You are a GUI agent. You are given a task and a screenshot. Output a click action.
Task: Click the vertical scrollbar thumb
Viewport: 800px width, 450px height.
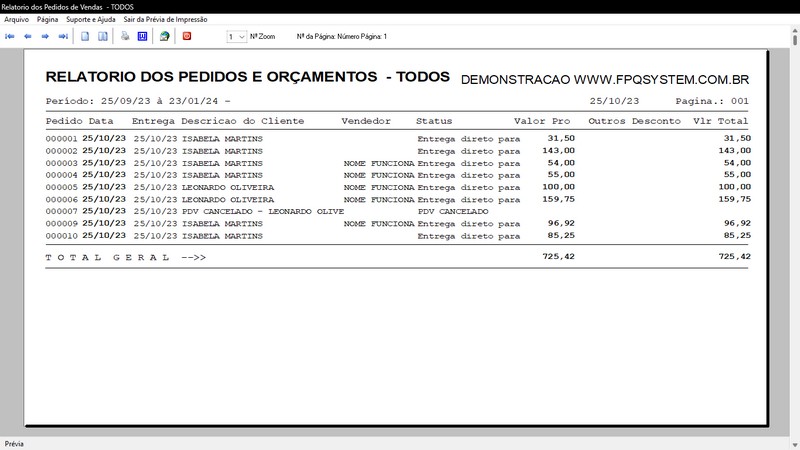795,41
